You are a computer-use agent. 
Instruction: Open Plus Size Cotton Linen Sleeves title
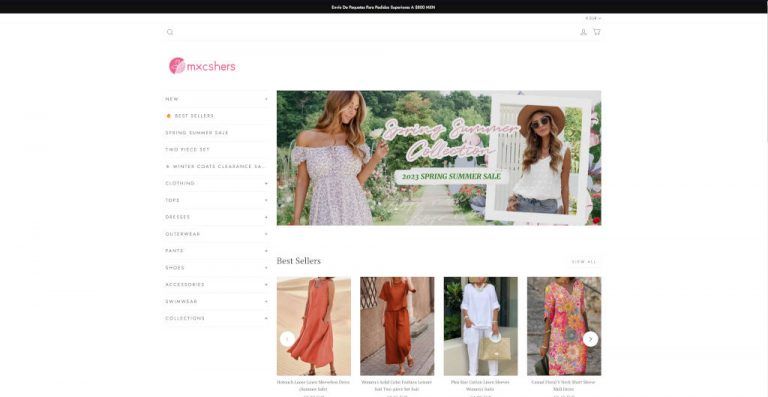click(x=480, y=385)
